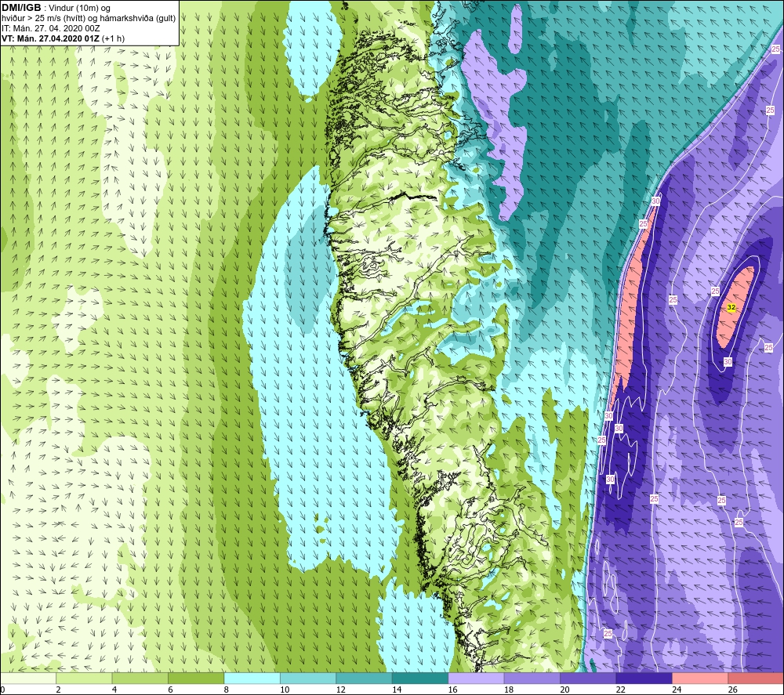Image resolution: width=784 pixels, height=695 pixels.
Task: Click the 'VT: Mán. 27.04.2020 01Z' valid time
Action: (x=50, y=38)
